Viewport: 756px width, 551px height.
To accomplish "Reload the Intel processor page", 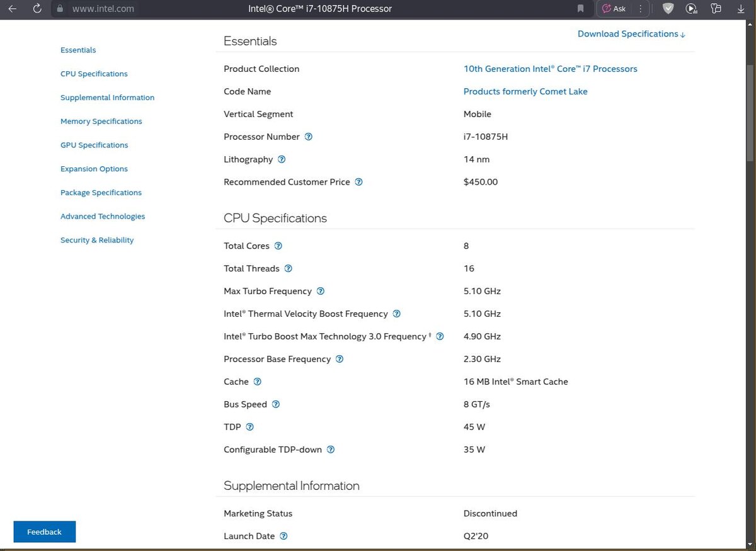I will pyautogui.click(x=37, y=9).
